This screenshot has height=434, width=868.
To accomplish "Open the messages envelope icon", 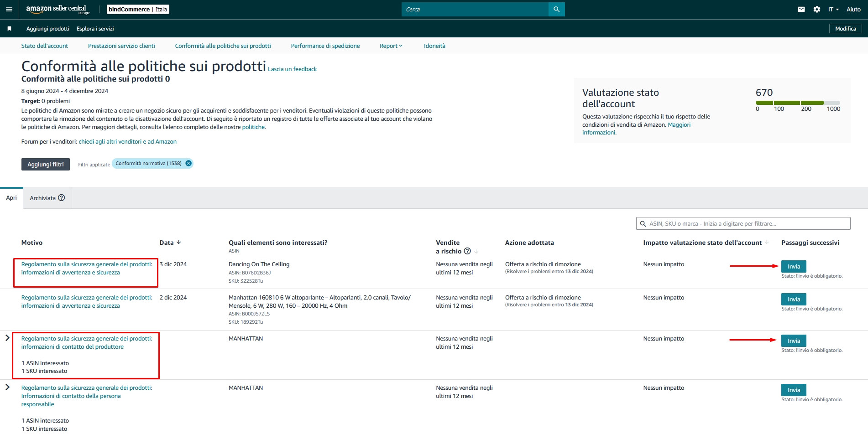I will point(801,10).
